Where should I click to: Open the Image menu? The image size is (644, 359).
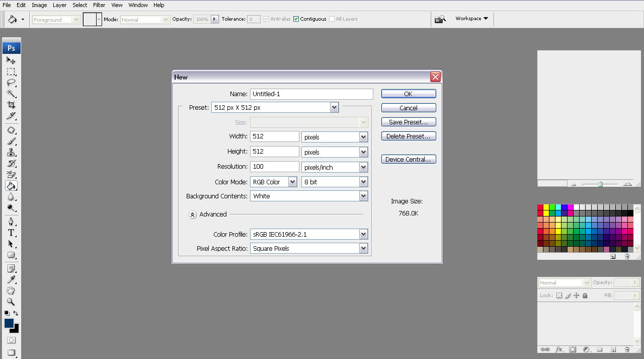[39, 5]
